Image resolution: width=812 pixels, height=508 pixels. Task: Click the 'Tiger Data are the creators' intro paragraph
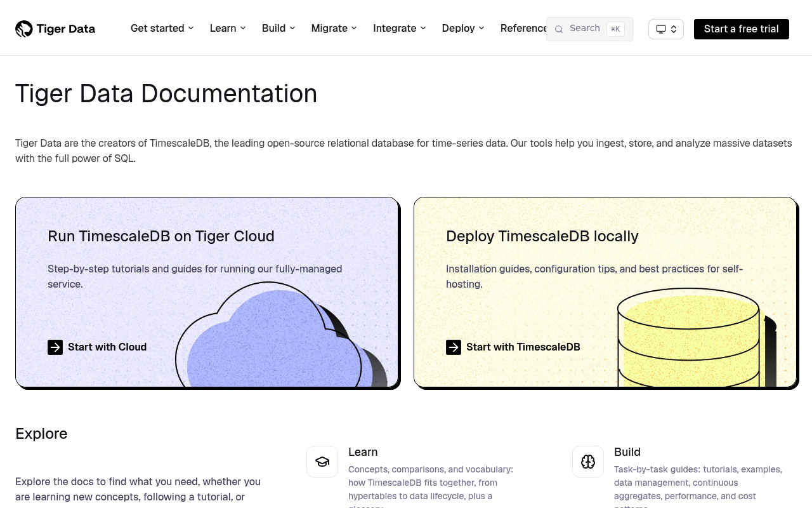[x=403, y=151]
